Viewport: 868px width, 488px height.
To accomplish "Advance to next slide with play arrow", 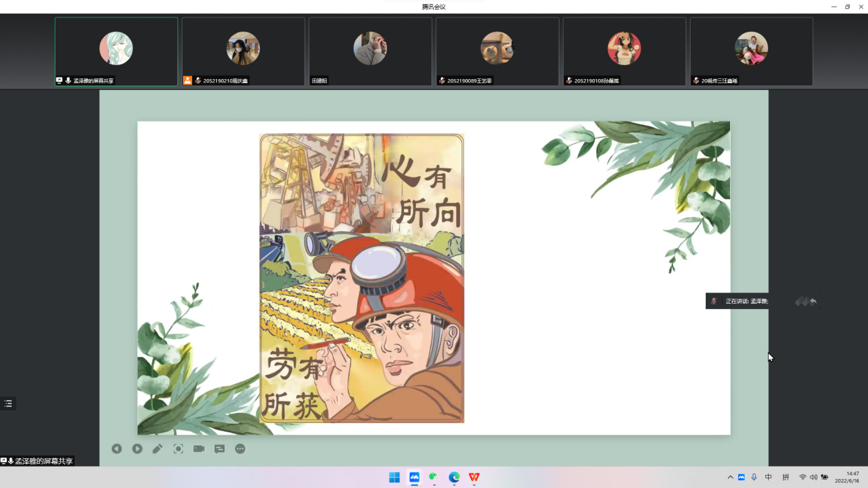I will coord(137,448).
